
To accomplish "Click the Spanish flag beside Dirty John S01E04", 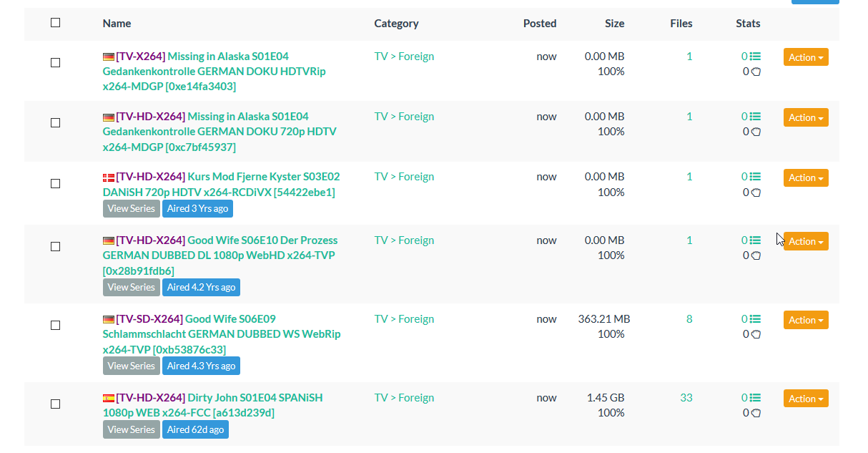I will pyautogui.click(x=109, y=398).
